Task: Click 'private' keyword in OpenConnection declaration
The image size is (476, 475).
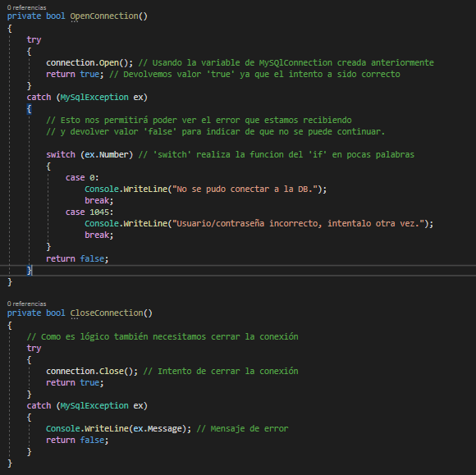Action: coord(24,16)
